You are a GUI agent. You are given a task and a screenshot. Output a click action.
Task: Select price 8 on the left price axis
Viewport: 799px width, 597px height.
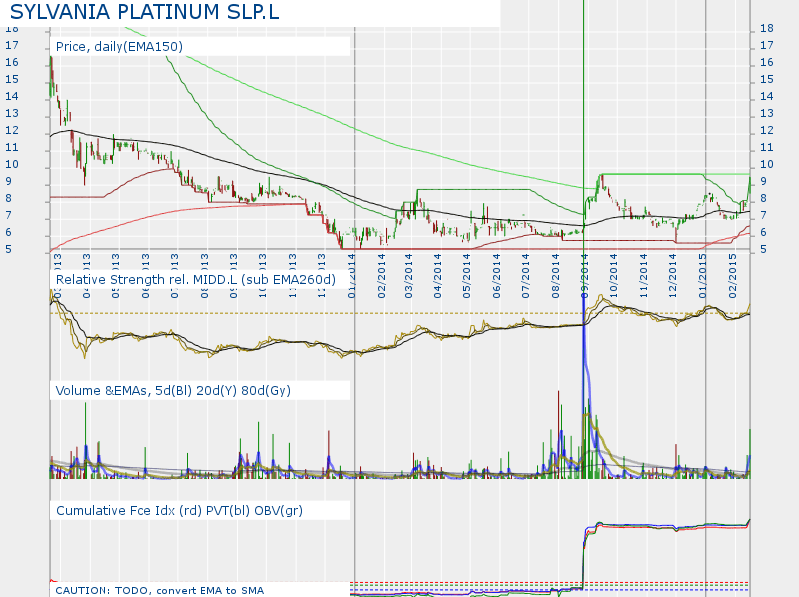pyautogui.click(x=9, y=198)
